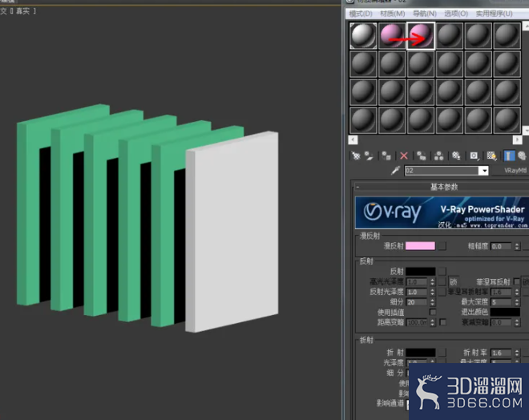Open the 实用程序(U) menu
Viewport: 529px width, 420px height.
coord(494,14)
